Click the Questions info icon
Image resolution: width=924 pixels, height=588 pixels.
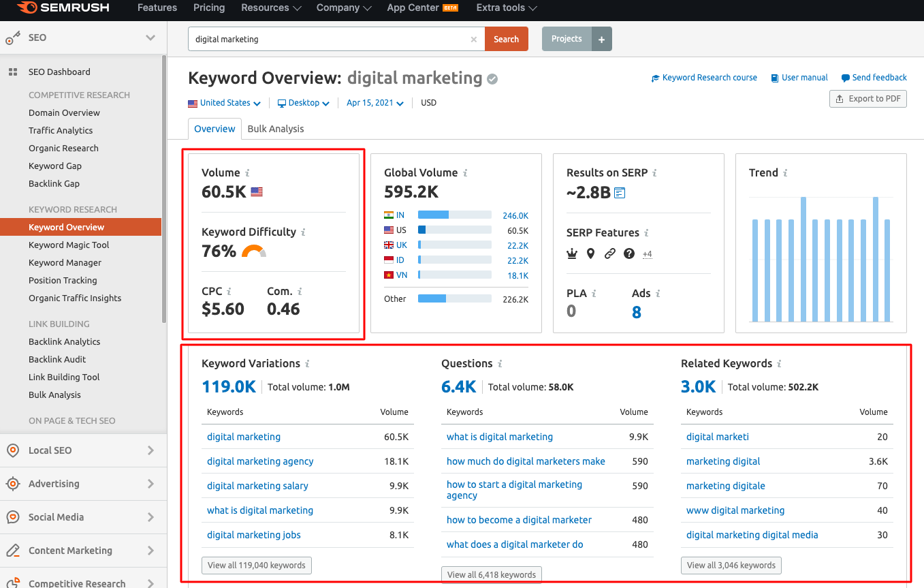pos(500,364)
